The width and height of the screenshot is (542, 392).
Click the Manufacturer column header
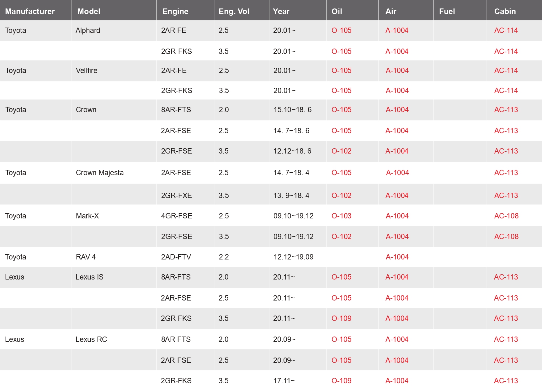[x=30, y=12]
